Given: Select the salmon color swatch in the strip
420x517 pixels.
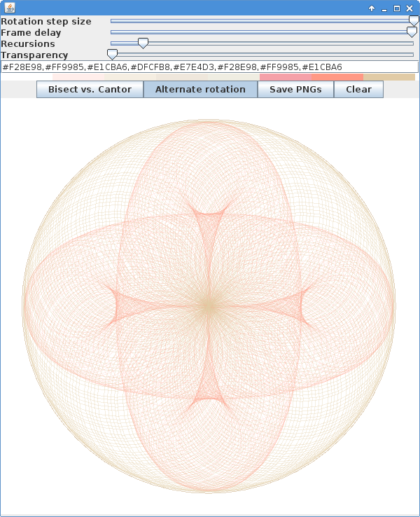Looking at the screenshot, I should pyautogui.click(x=337, y=77).
